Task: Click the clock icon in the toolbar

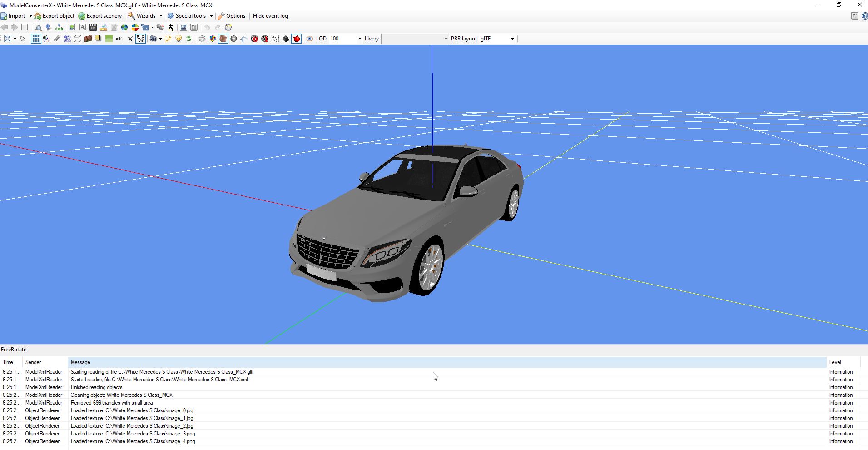Action: (228, 27)
